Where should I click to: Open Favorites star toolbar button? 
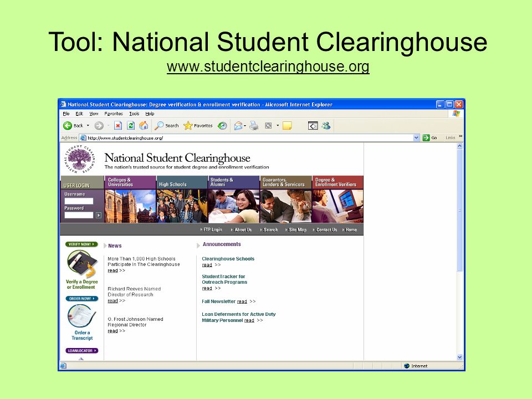(x=198, y=126)
